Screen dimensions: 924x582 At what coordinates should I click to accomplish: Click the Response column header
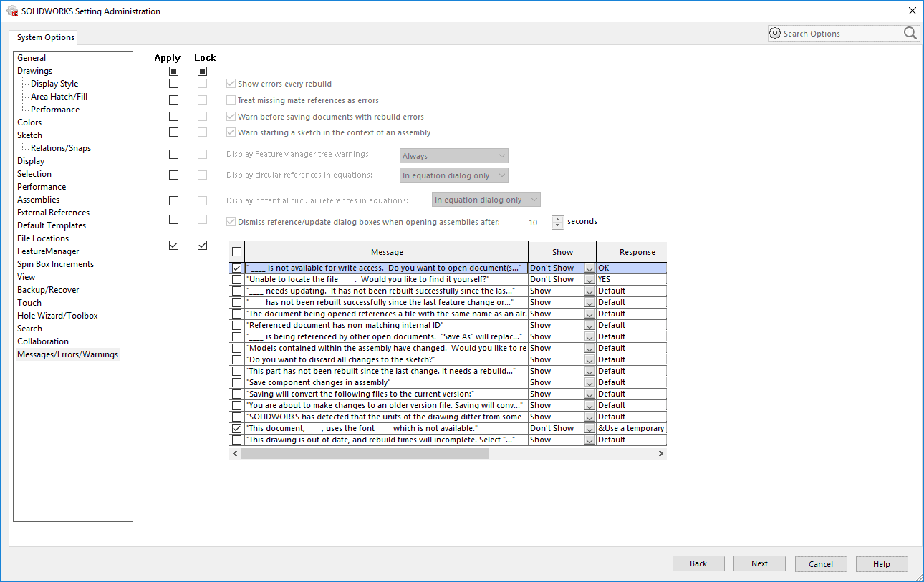[632, 252]
